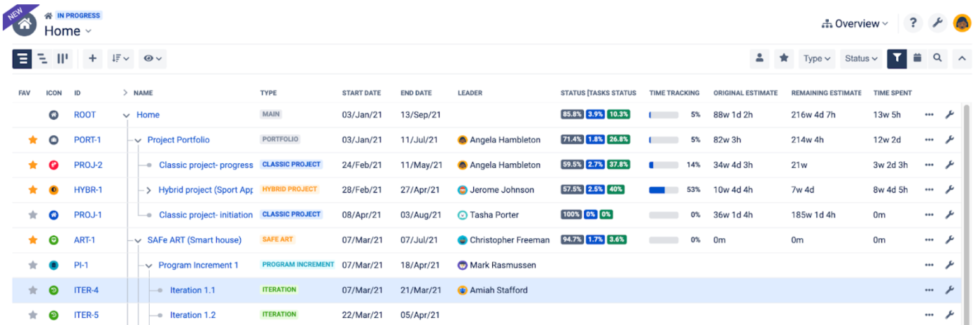Screen dimensions: 980x325
Task: Click the vertical scrollbar of the table
Action: 967,214
